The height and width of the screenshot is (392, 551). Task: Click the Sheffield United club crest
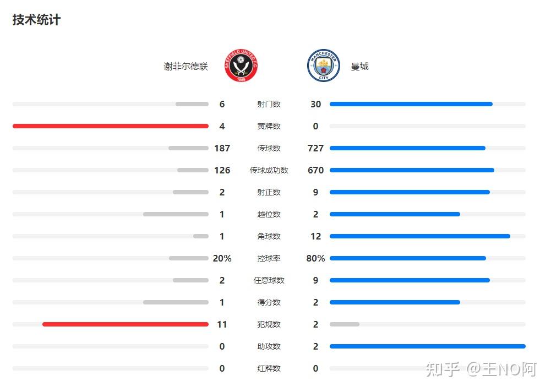pos(241,66)
